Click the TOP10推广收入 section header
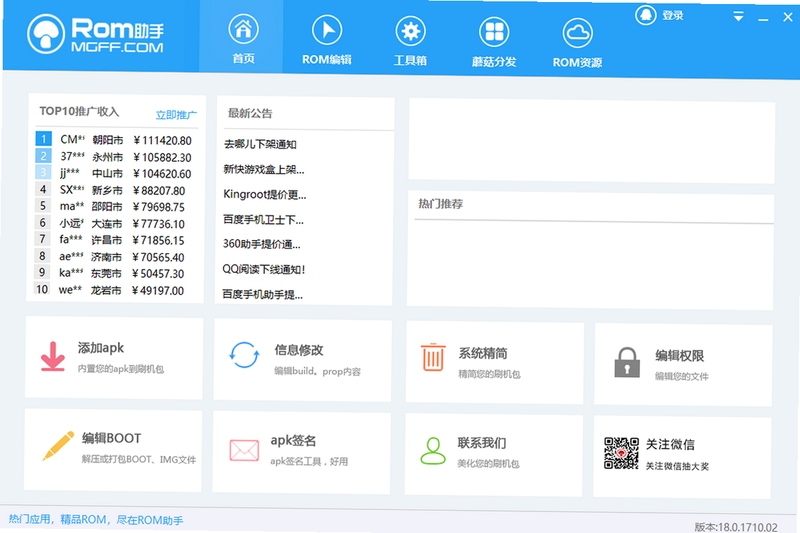This screenshot has height=533, width=800. [x=79, y=111]
